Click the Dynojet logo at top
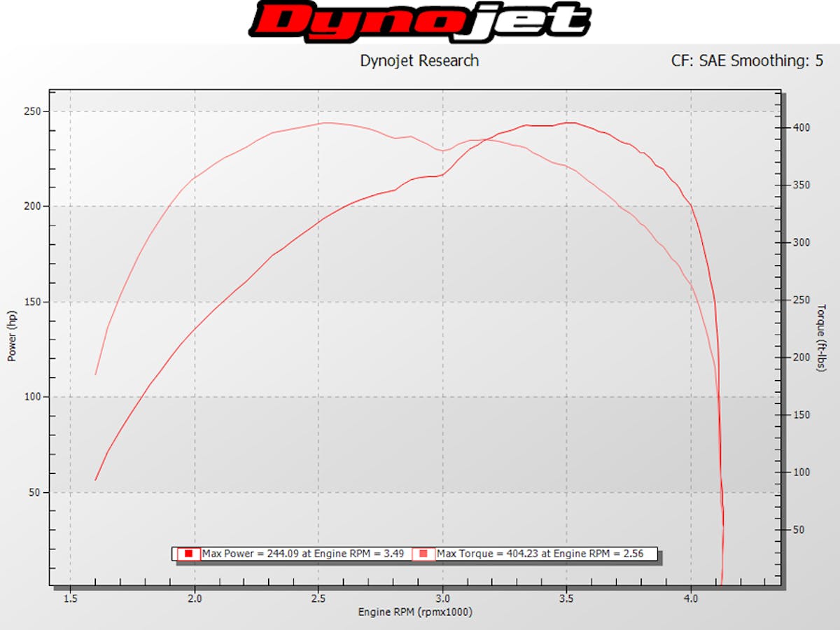Screen dimensions: 840x630 (x=420, y=21)
